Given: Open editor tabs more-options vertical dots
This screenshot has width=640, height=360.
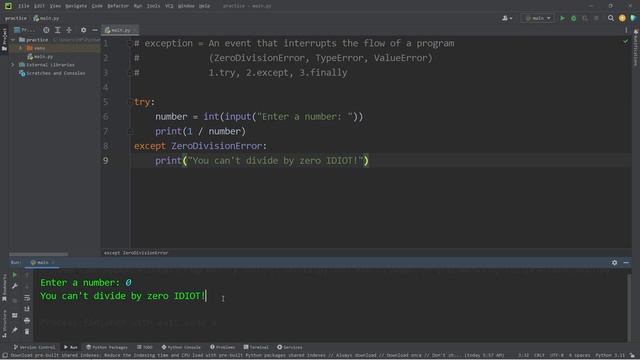Looking at the screenshot, I should [x=626, y=30].
